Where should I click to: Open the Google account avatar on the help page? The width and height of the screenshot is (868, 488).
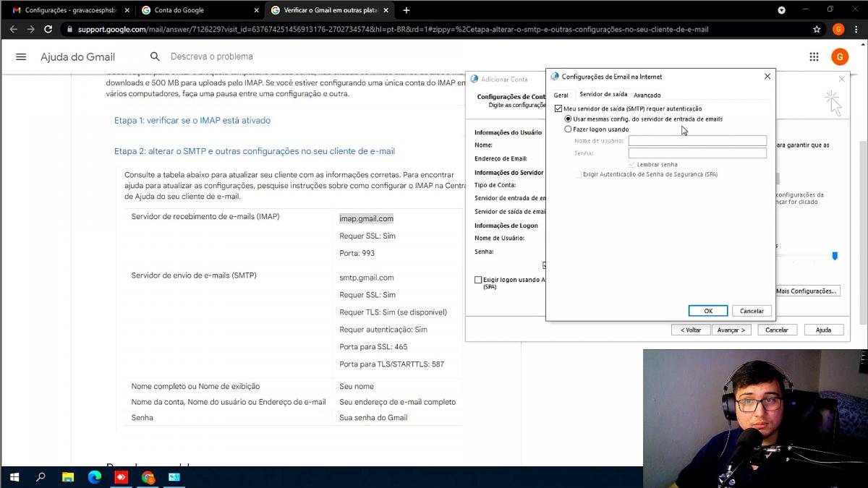click(840, 57)
